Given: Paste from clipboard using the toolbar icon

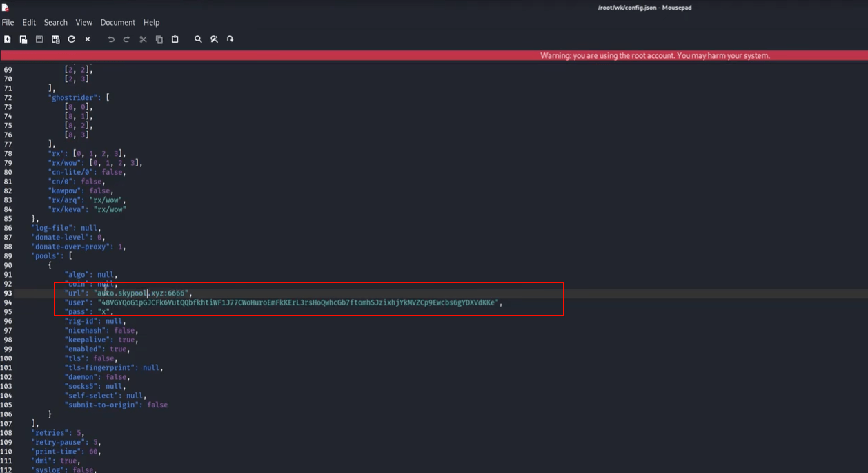Looking at the screenshot, I should (x=175, y=39).
